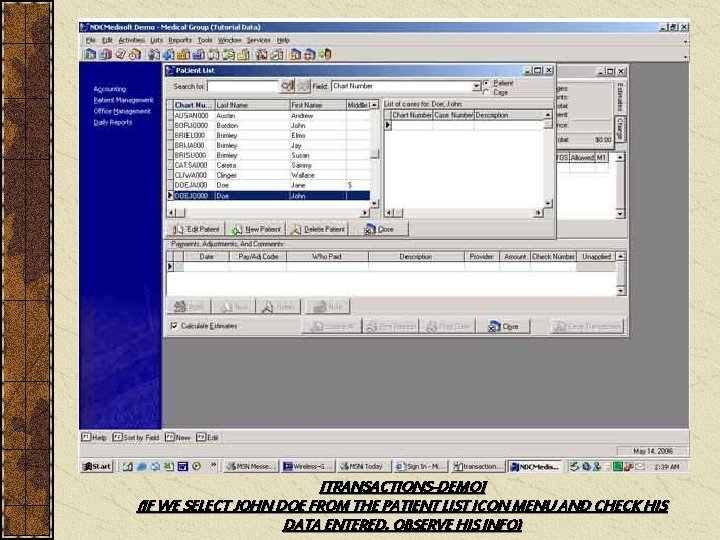The height and width of the screenshot is (540, 720).
Task: Open Daily Reports in side panel
Action: coord(113,122)
